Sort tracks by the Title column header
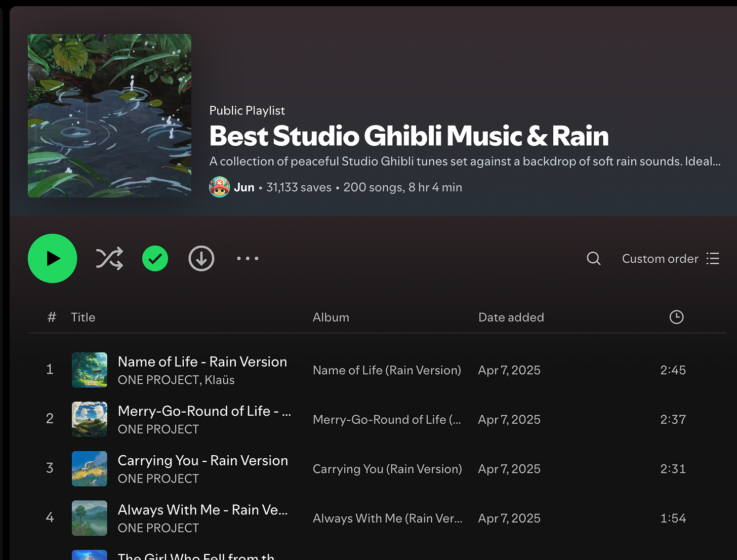737x560 pixels. (83, 317)
